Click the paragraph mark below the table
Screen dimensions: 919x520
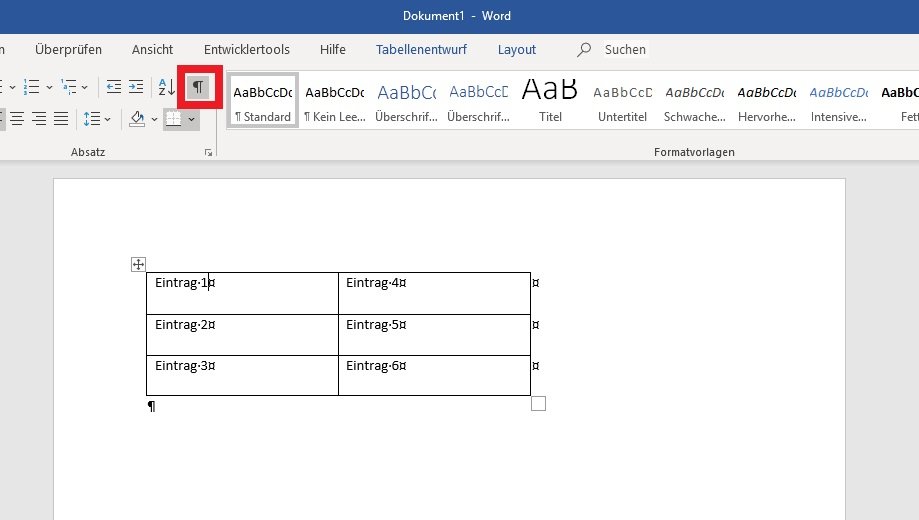pyautogui.click(x=152, y=406)
